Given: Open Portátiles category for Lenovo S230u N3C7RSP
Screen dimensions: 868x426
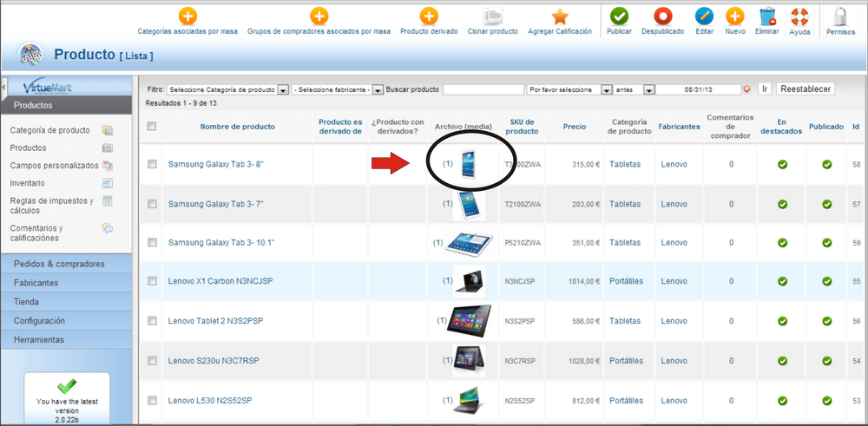Looking at the screenshot, I should tap(626, 361).
